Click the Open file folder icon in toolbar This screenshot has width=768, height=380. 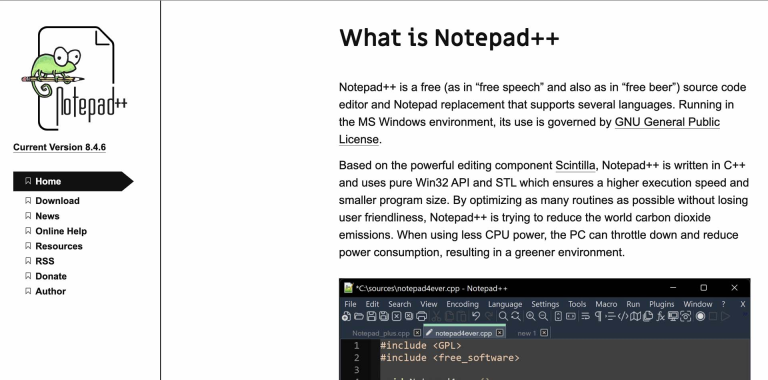tap(359, 316)
